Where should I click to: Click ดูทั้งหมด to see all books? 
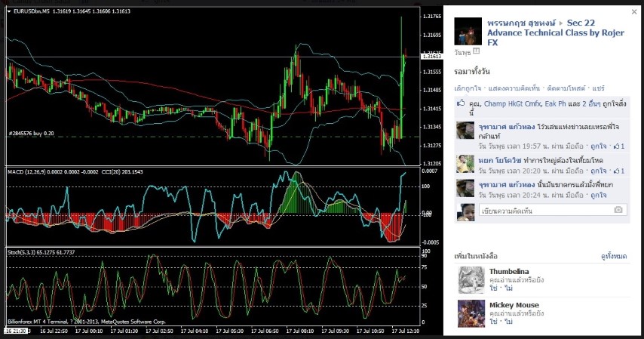(x=614, y=256)
